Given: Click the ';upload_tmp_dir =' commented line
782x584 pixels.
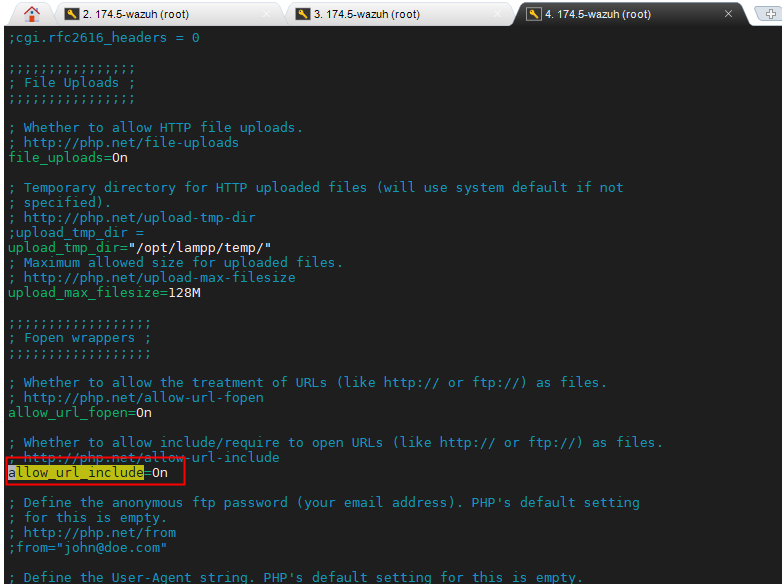Looking at the screenshot, I should 76,232.
